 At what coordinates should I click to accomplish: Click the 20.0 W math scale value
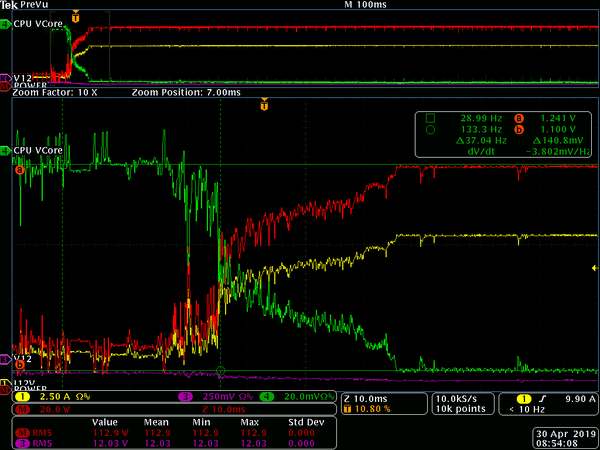55,409
